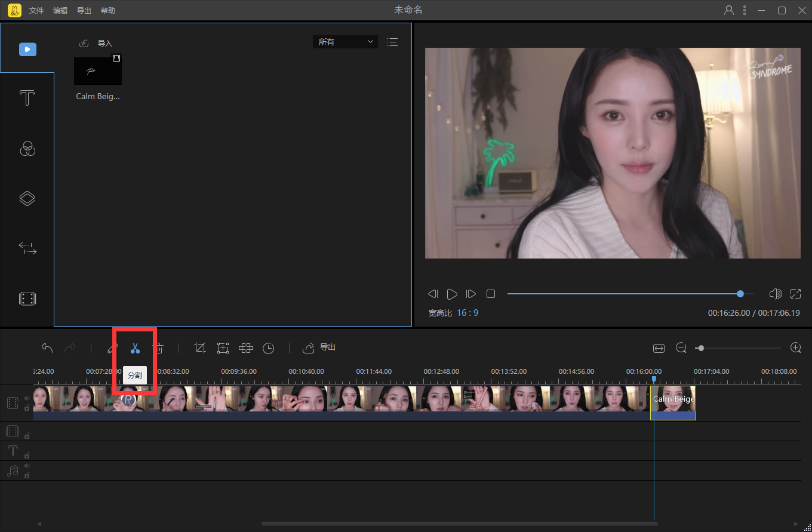
Task: Enter fullscreen preview
Action: coord(795,294)
